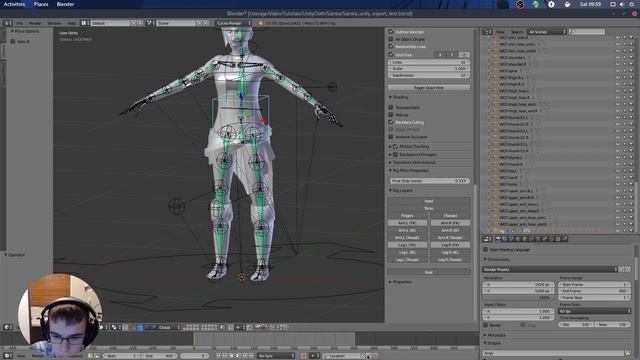
Task: Enable the Textured Solid checkbox
Action: pyautogui.click(x=391, y=107)
